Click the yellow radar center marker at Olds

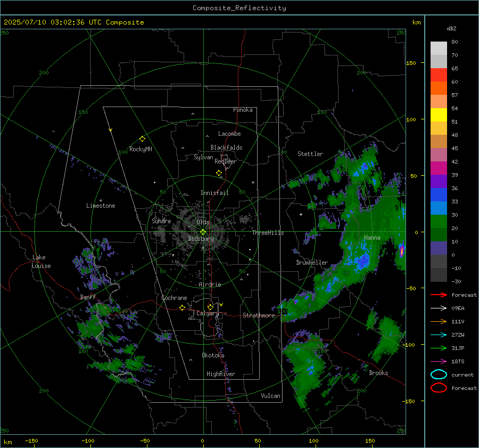click(x=203, y=232)
